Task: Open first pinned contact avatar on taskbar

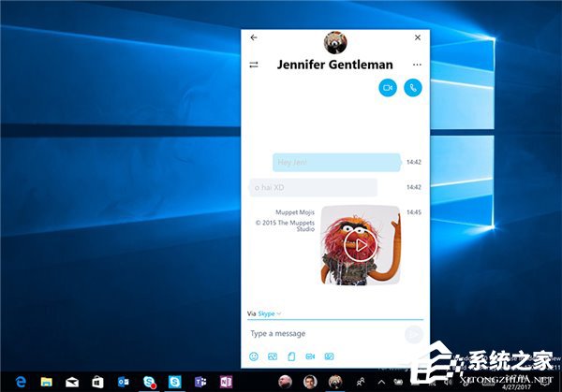Action: tap(286, 382)
